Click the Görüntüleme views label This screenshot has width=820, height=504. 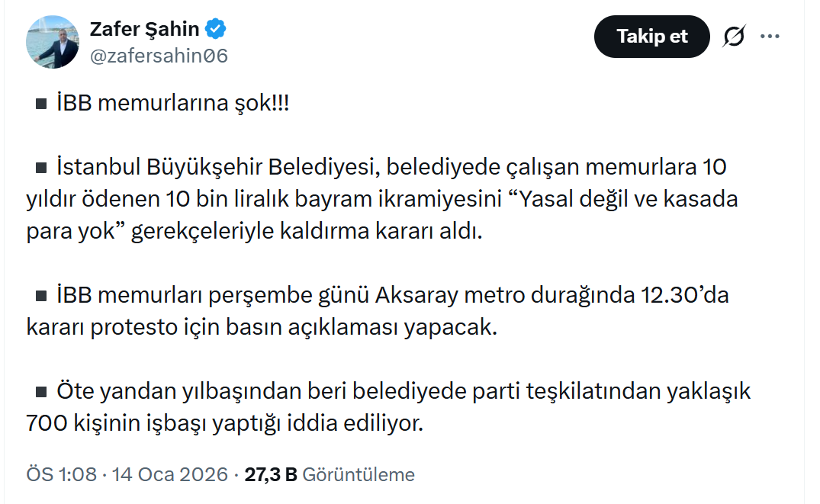(x=359, y=475)
